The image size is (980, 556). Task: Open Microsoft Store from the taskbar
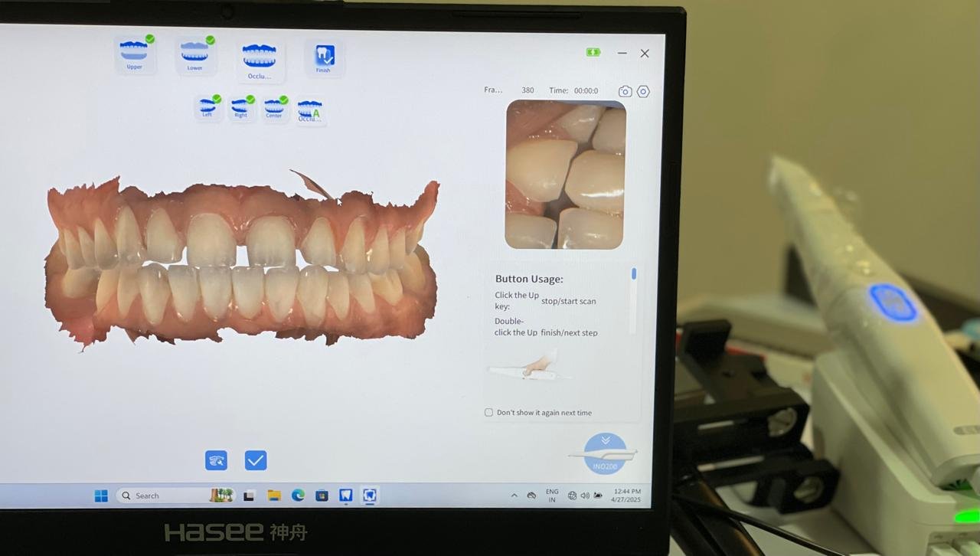pos(322,495)
